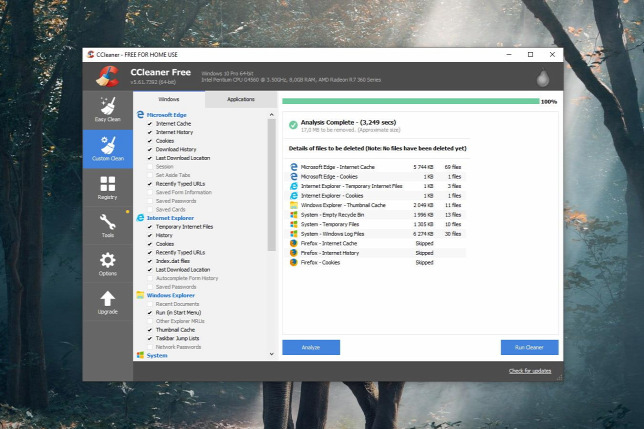
Task: Enable Autocomplete Form History checkbox
Action: click(x=150, y=278)
